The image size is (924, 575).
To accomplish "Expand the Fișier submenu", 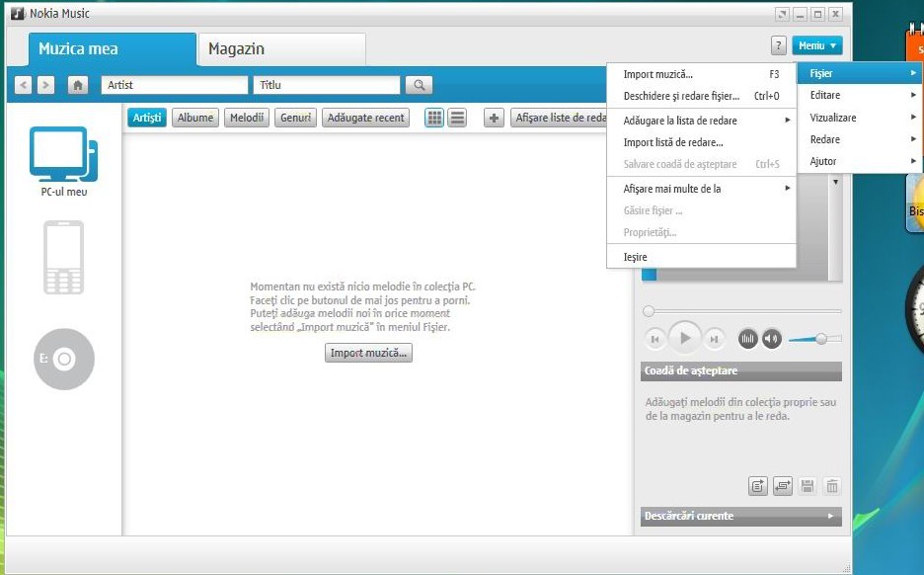I will click(x=861, y=73).
